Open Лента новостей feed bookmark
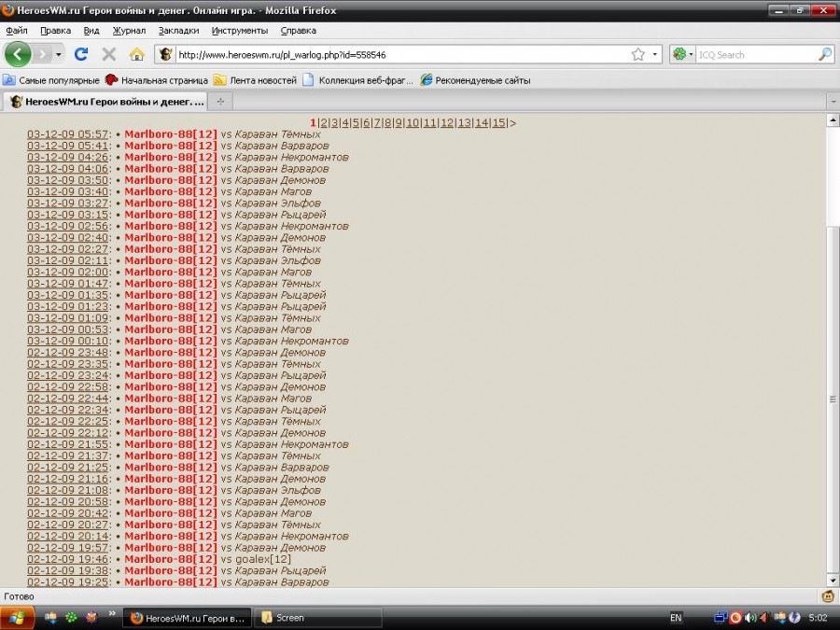 [255, 80]
